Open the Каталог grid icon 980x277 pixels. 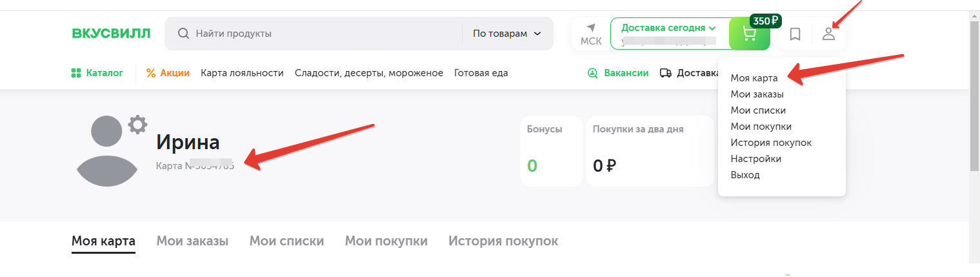(x=76, y=73)
